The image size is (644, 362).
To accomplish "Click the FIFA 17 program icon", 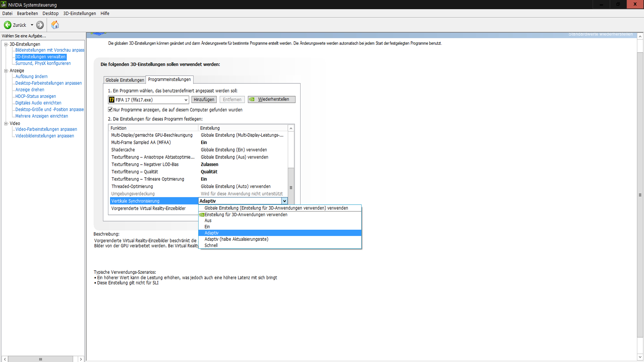I will tap(112, 100).
